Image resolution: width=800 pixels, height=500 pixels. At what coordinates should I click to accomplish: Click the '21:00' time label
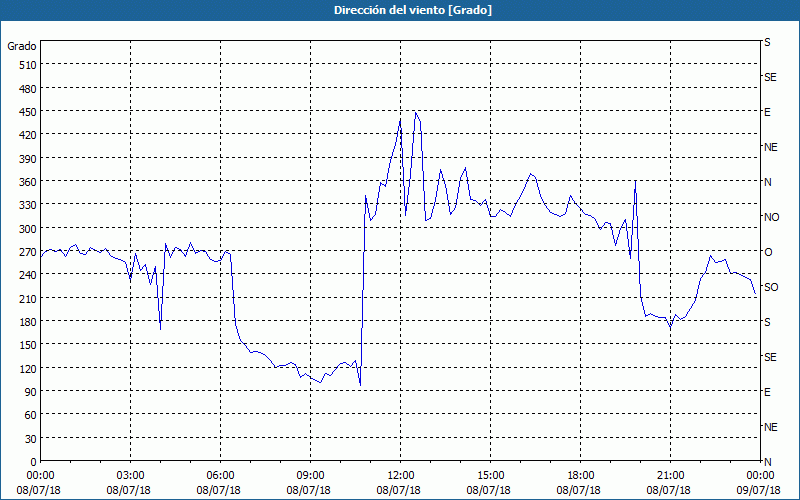point(668,476)
